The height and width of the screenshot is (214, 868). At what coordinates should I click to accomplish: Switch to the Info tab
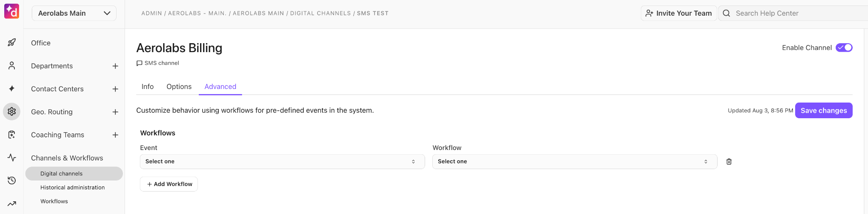click(147, 86)
